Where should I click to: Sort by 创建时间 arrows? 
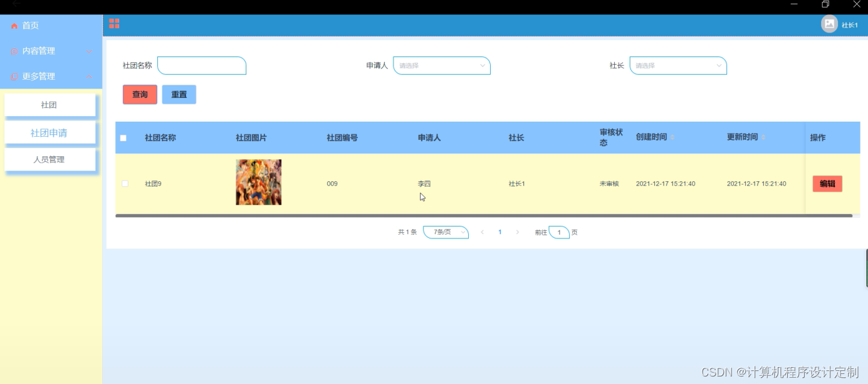pyautogui.click(x=672, y=137)
